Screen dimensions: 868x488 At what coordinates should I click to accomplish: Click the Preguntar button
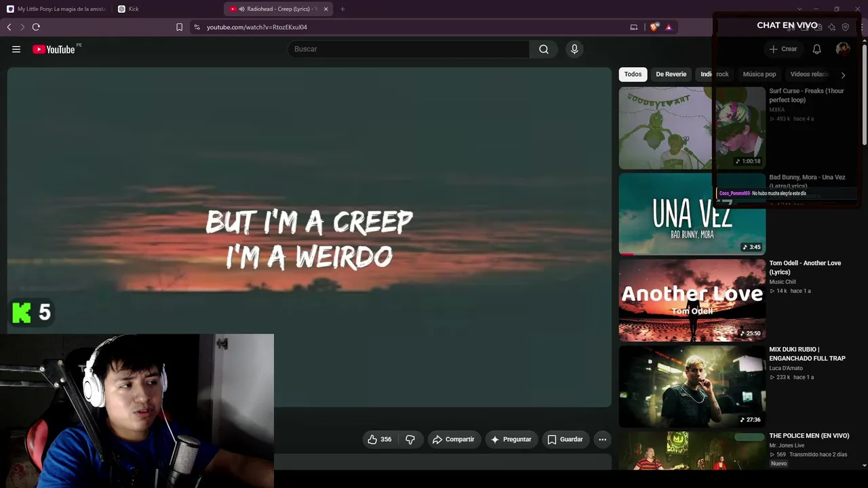[511, 439]
